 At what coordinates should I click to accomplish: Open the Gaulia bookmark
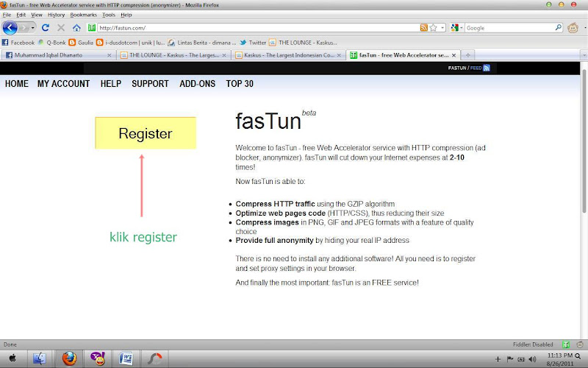(x=81, y=43)
